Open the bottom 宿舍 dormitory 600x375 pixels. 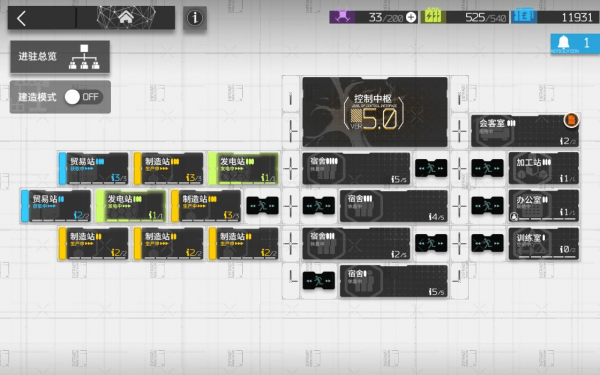point(393,281)
